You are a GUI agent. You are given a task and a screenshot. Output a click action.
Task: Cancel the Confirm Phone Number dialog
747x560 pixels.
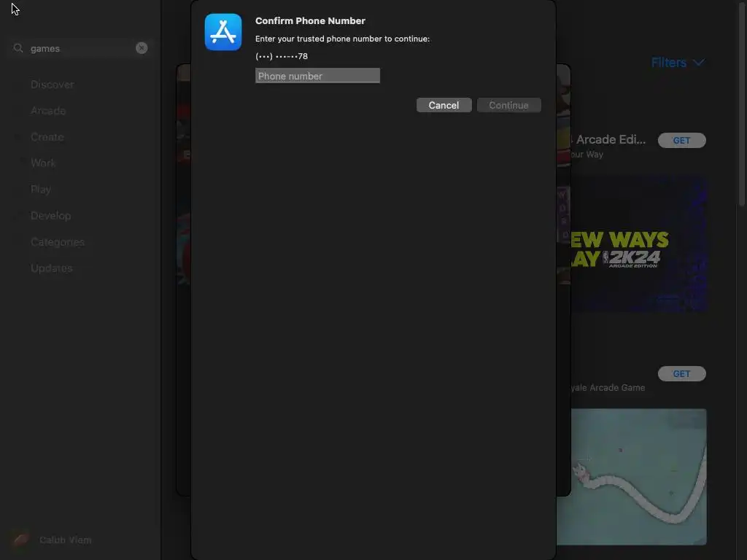pyautogui.click(x=444, y=105)
